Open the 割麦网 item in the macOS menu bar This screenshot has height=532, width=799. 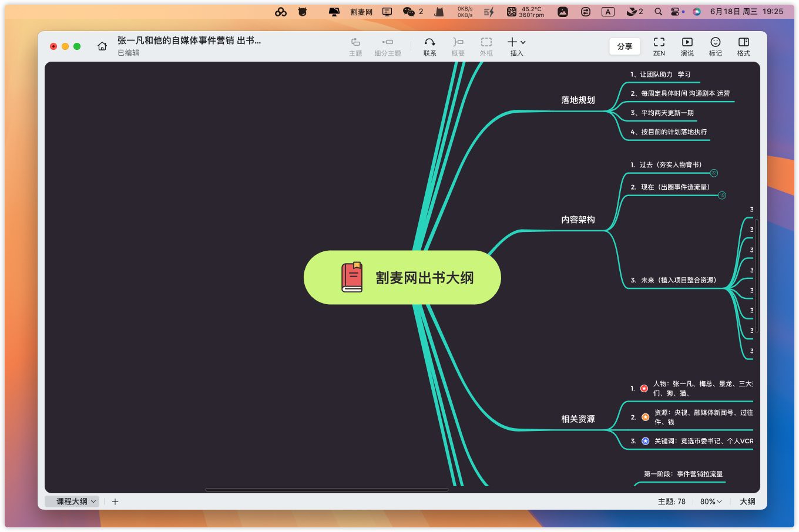tap(361, 12)
